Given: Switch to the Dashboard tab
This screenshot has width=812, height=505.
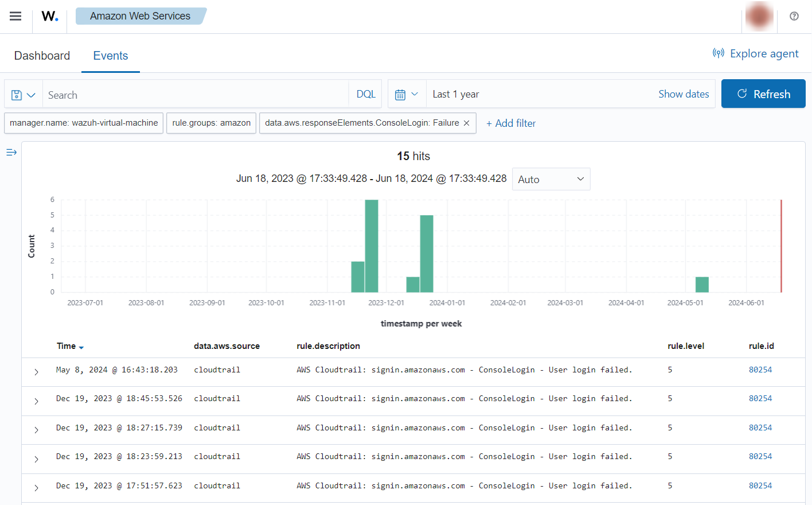Looking at the screenshot, I should tap(42, 56).
